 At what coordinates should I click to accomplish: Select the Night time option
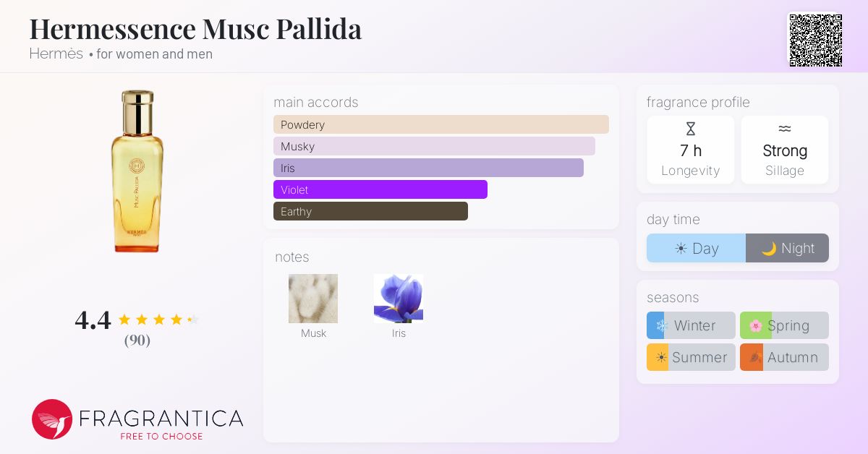point(787,248)
